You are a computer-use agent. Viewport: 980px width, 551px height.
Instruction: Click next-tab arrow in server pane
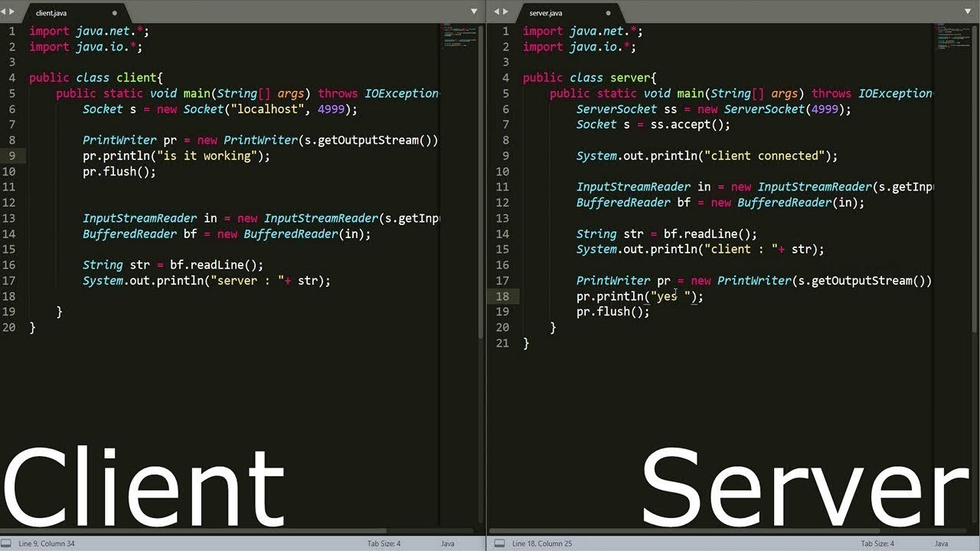click(x=506, y=12)
